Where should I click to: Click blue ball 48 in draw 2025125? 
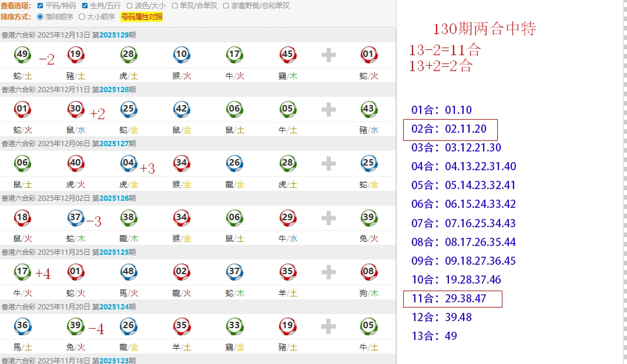pyautogui.click(x=128, y=271)
